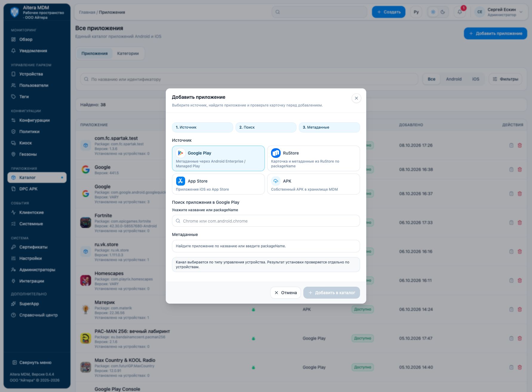Open DPC APK in the sidebar
This screenshot has width=532, height=392.
coord(37,189)
